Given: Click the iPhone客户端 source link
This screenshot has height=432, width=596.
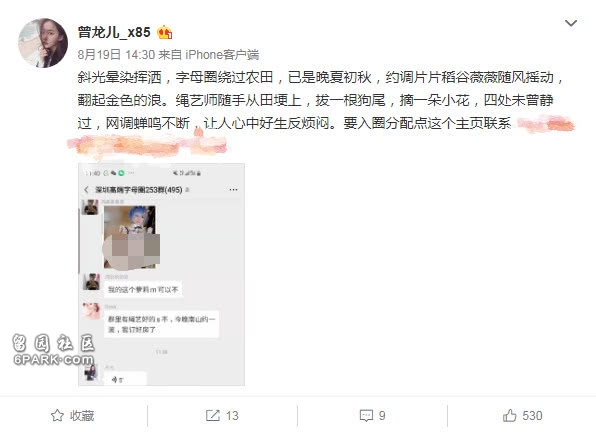Looking at the screenshot, I should tap(222, 55).
